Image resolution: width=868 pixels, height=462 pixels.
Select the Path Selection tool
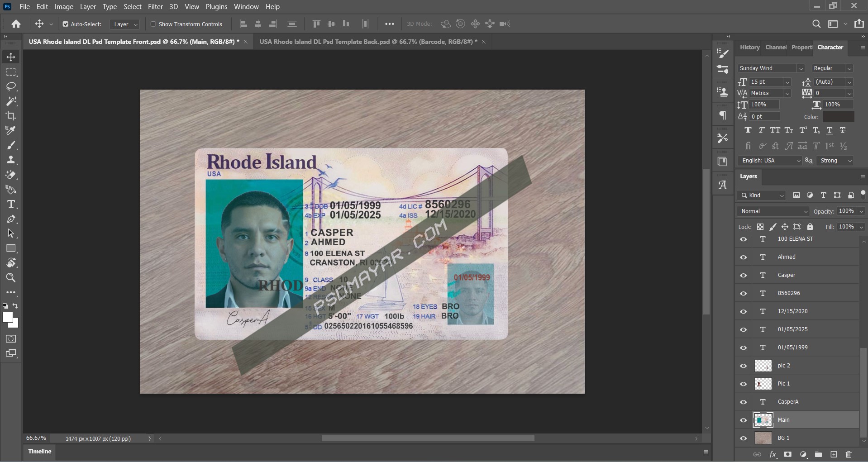click(x=11, y=233)
